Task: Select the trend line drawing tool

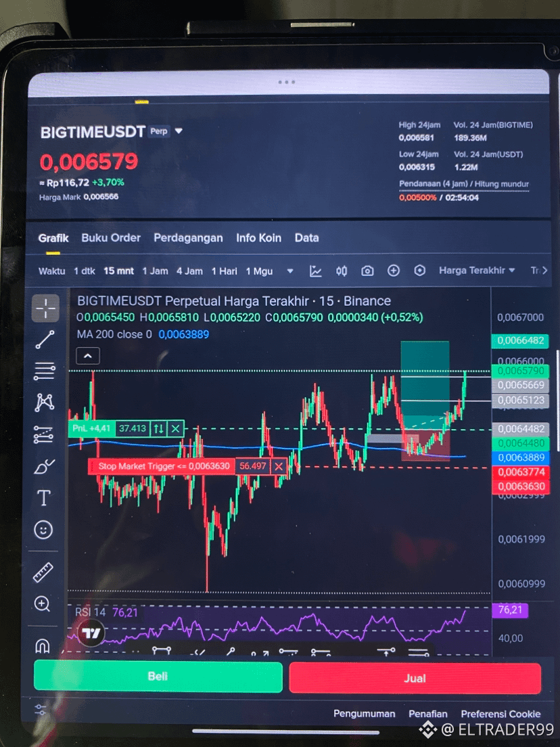Action: pos(45,340)
